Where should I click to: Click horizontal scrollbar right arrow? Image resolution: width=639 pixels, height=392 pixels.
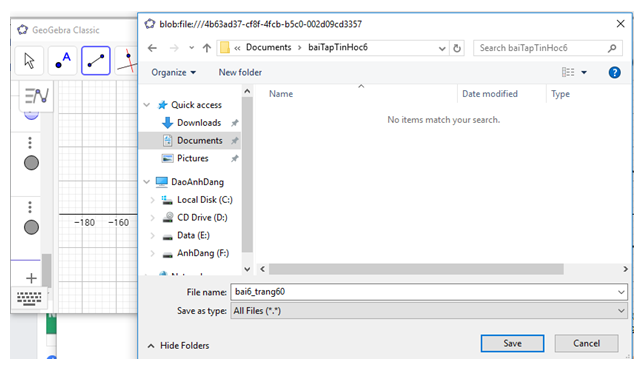pyautogui.click(x=626, y=269)
